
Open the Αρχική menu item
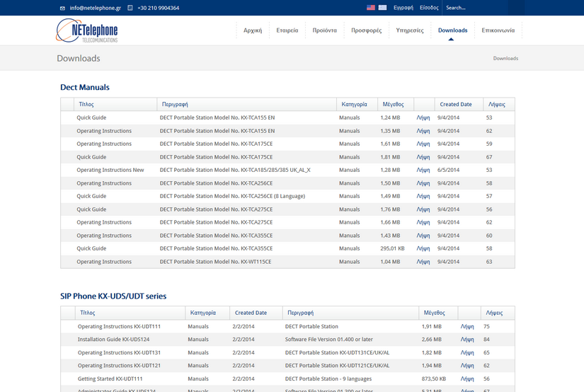[253, 30]
